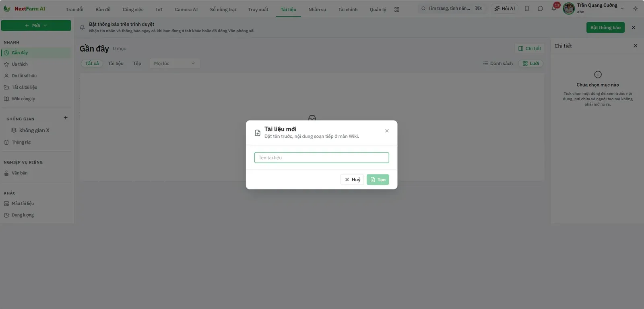Click the search pages and features box
The image size is (644, 309).
point(452,8)
